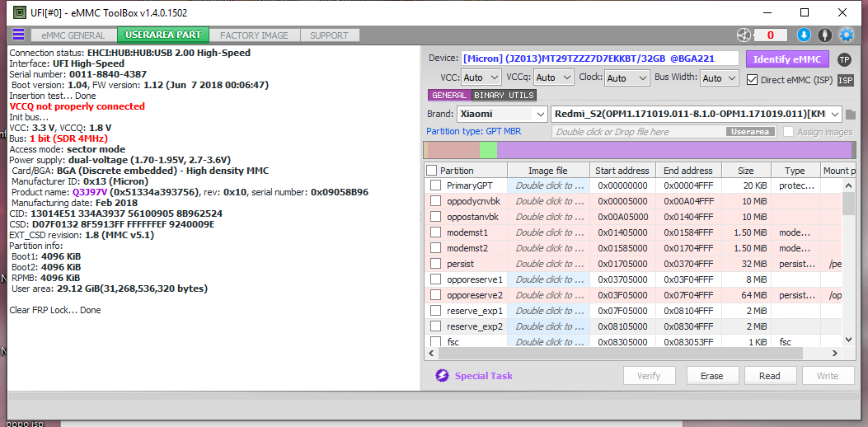
Task: Open the blue settings gear icon
Action: coord(847,35)
